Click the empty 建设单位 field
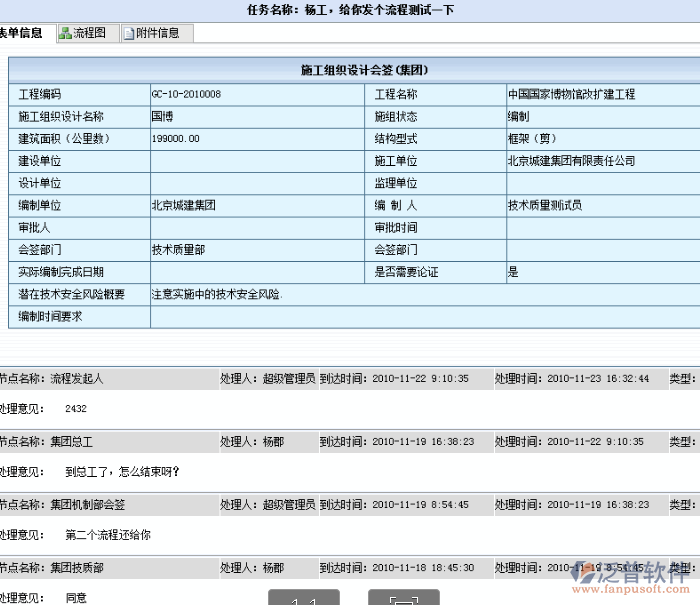Image resolution: width=700 pixels, height=605 pixels. (257, 161)
